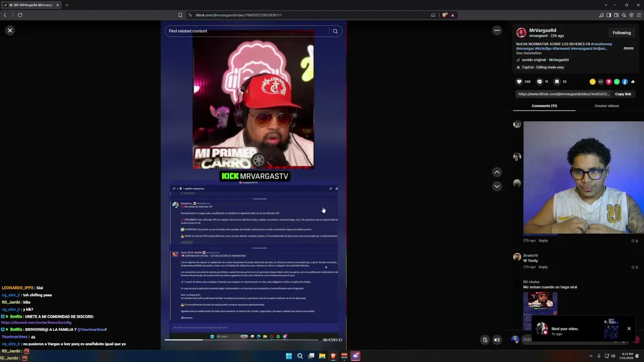The width and height of the screenshot is (644, 362).
Task: Go to the next video arrow
Action: (x=497, y=186)
